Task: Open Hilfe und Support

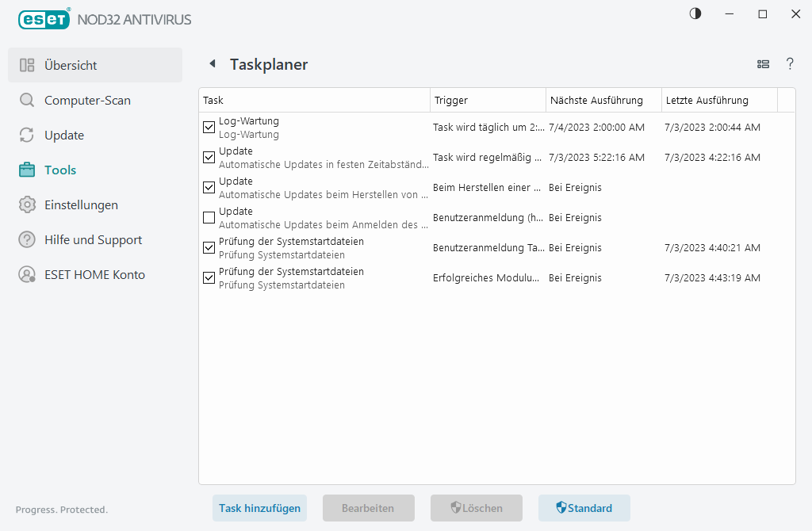Action: [92, 239]
